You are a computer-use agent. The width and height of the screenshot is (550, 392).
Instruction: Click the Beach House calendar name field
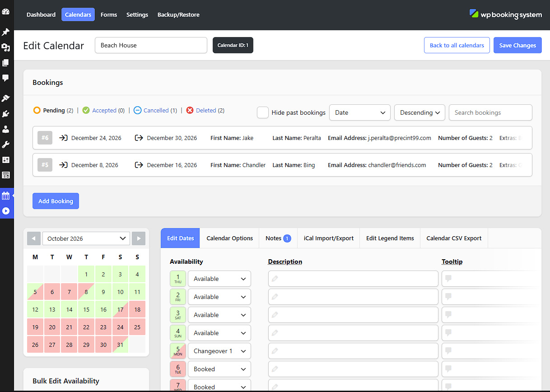tap(151, 45)
